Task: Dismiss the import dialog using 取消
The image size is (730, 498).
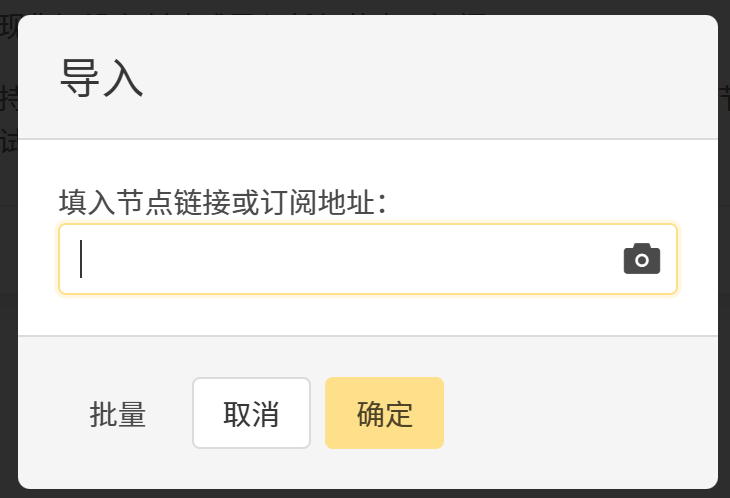Action: 251,413
